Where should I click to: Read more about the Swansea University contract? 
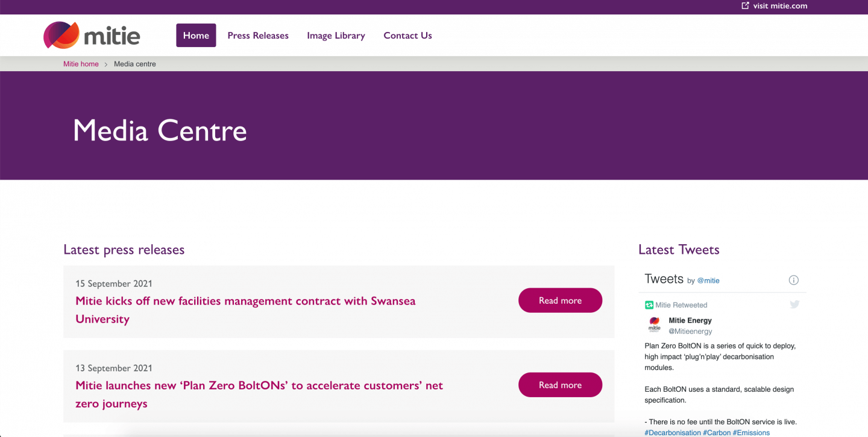coord(560,300)
